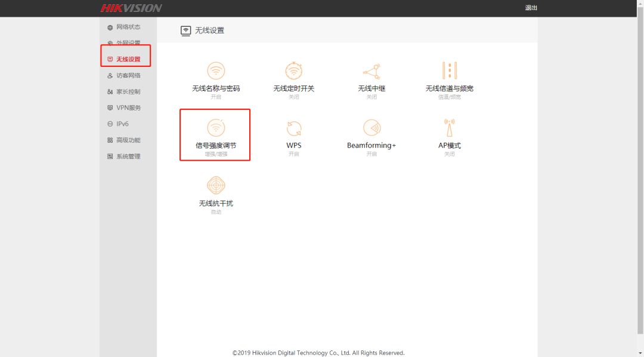Viewport: 644px width, 357px height.
Task: Click 无线设置 page header icon
Action: [185, 31]
